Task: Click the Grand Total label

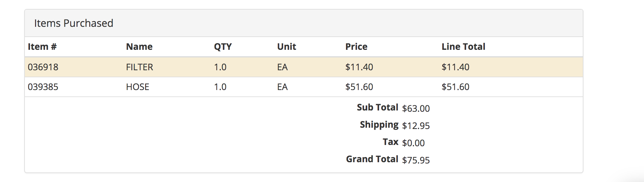Action: (372, 159)
